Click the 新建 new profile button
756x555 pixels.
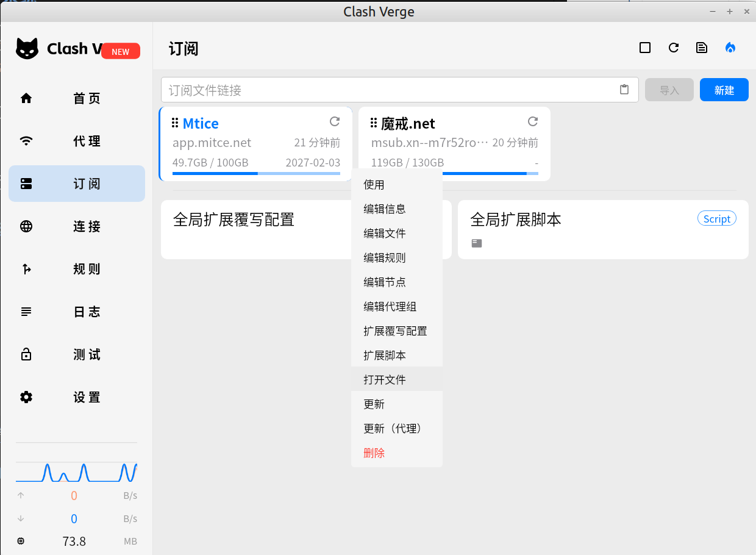click(724, 90)
